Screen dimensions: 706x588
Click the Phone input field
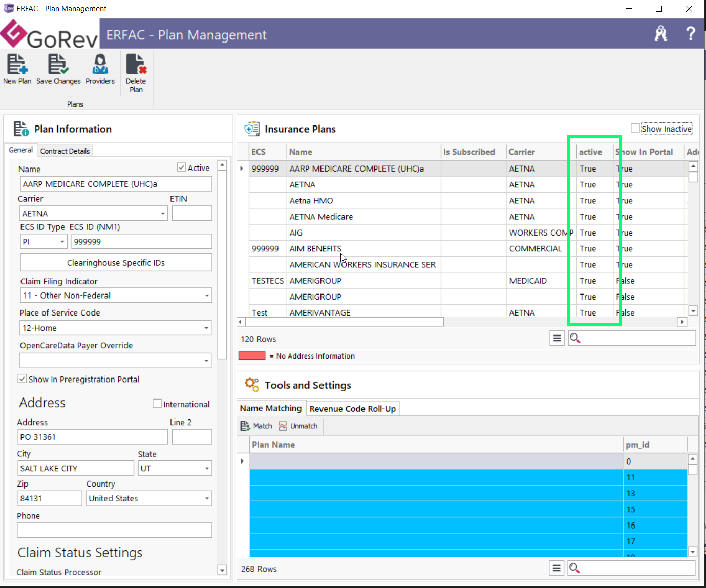pyautogui.click(x=115, y=530)
